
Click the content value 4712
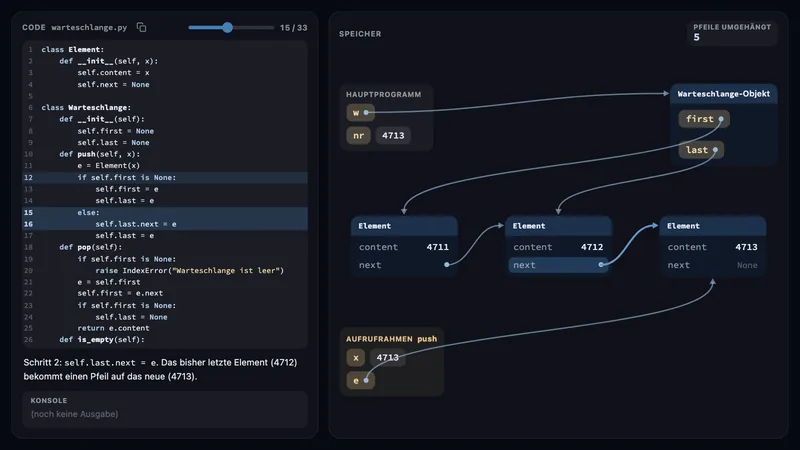[592, 247]
